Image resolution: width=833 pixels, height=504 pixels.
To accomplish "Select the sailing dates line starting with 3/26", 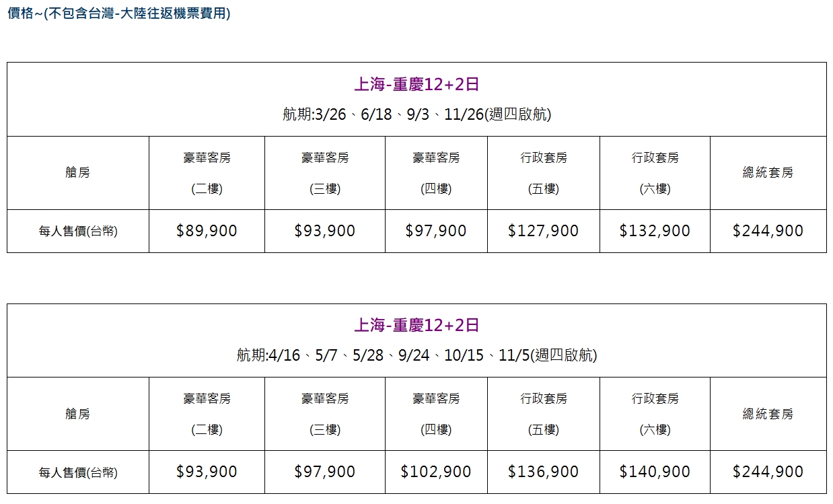I will 416,114.
